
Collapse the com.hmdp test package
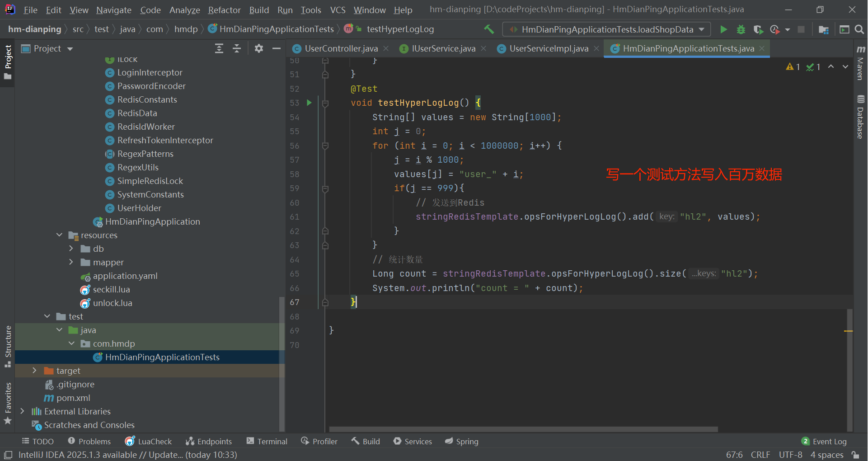click(x=71, y=343)
